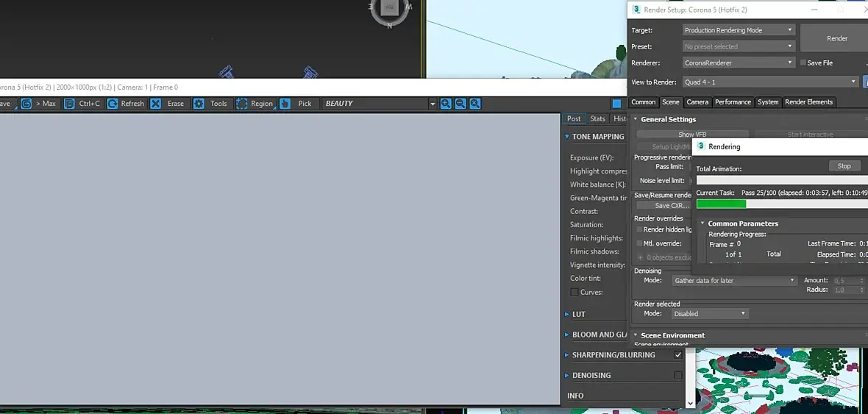The image size is (868, 414).
Task: Open the Renderer dropdown showing CoronaRenderer
Action: tap(739, 63)
